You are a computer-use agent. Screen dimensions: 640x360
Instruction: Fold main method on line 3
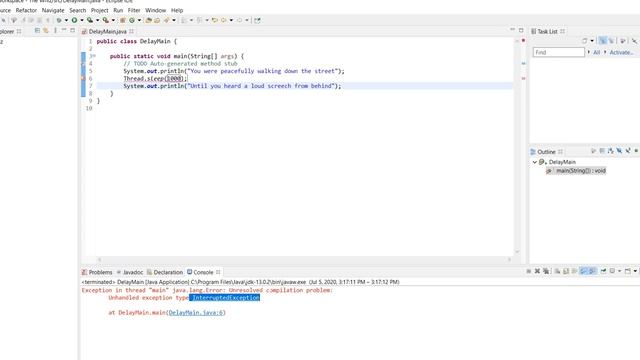pyautogui.click(x=94, y=56)
